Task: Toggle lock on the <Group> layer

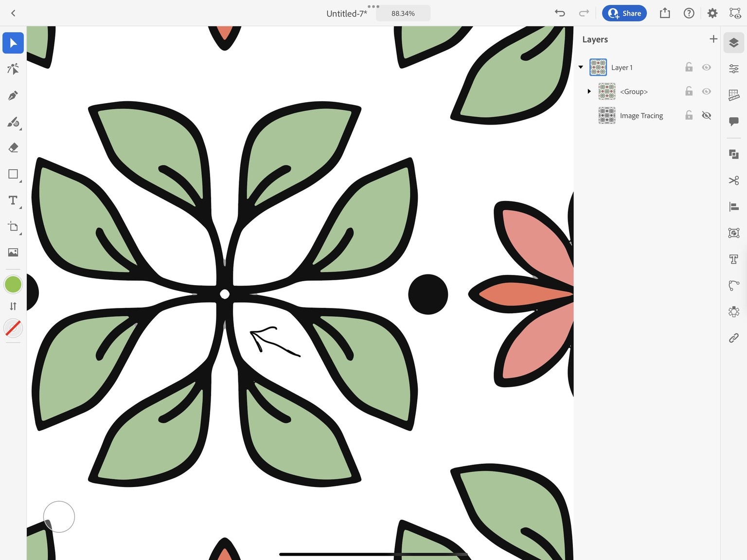Action: (x=689, y=91)
